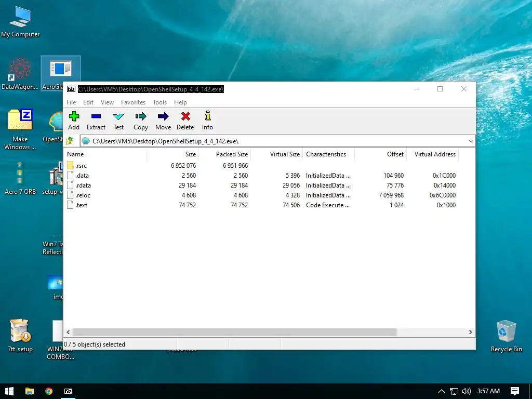Screen dimensions: 532x399
Task: Open the Favorites menu
Action: coord(133,102)
